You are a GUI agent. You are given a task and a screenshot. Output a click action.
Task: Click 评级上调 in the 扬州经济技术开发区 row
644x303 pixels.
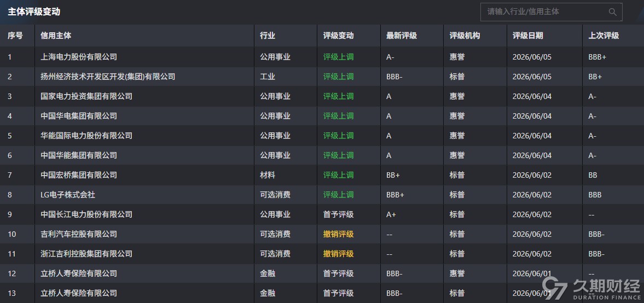point(339,77)
